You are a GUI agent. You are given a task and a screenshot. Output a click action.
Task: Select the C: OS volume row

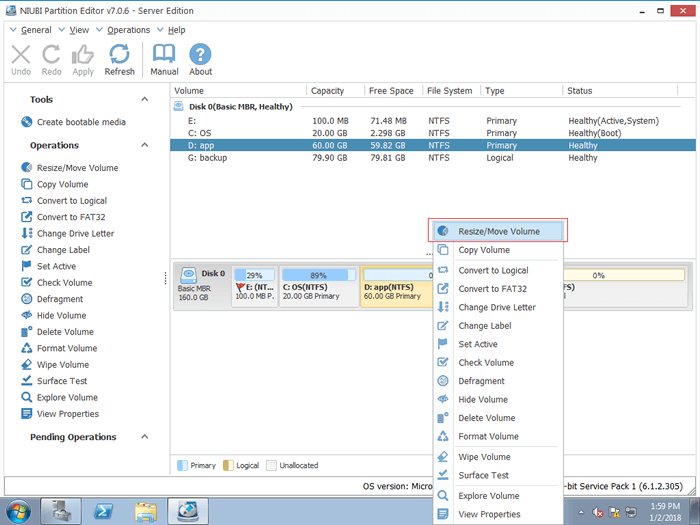click(x=433, y=133)
